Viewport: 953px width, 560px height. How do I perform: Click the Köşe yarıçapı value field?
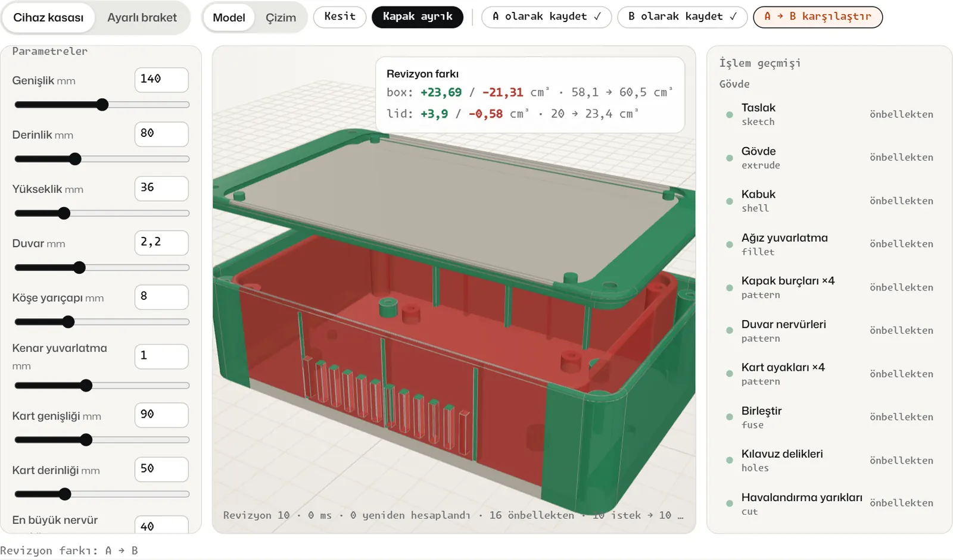[x=161, y=296]
